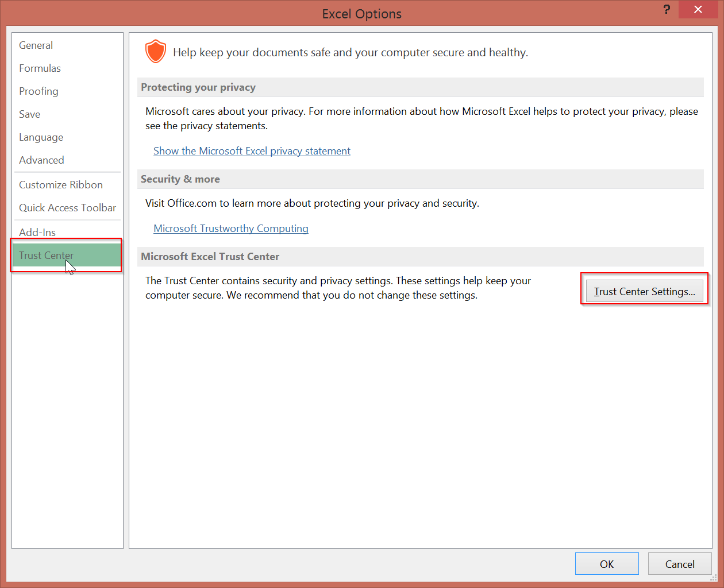The image size is (724, 588).
Task: Open the General options category
Action: [x=67, y=45]
